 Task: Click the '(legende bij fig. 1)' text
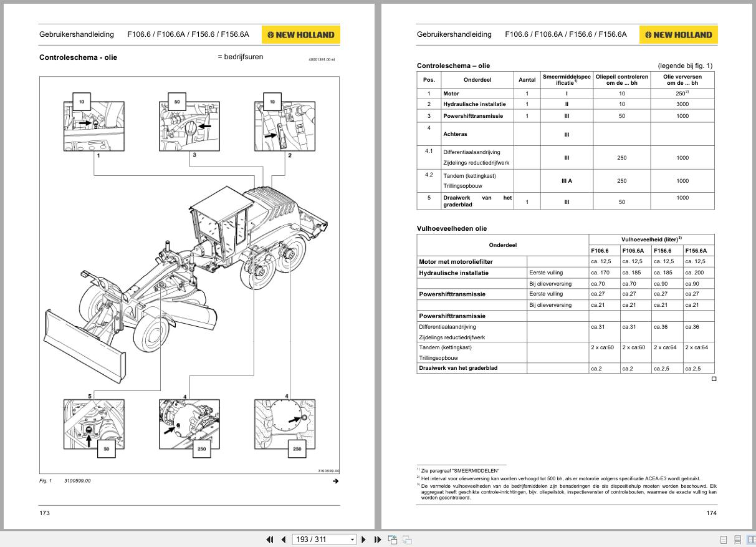685,65
